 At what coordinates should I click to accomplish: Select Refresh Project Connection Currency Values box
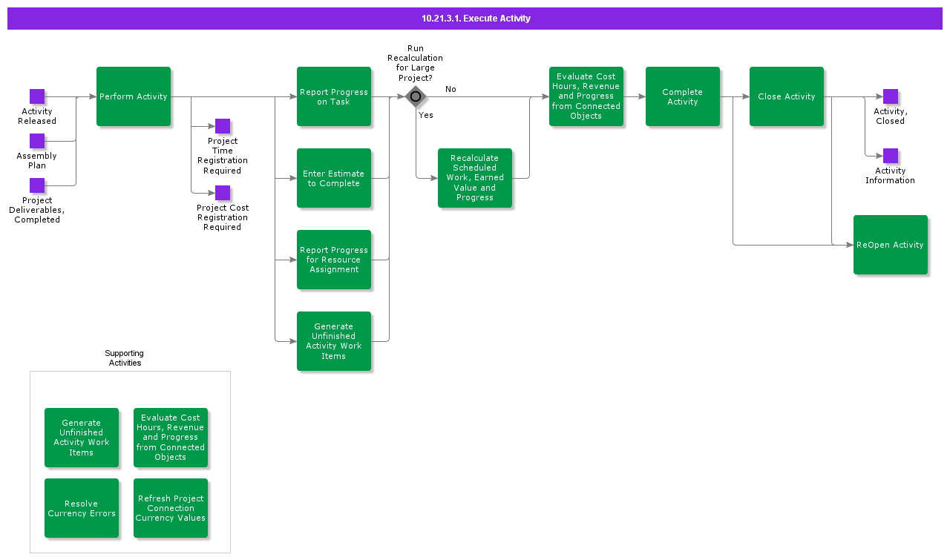(x=171, y=508)
